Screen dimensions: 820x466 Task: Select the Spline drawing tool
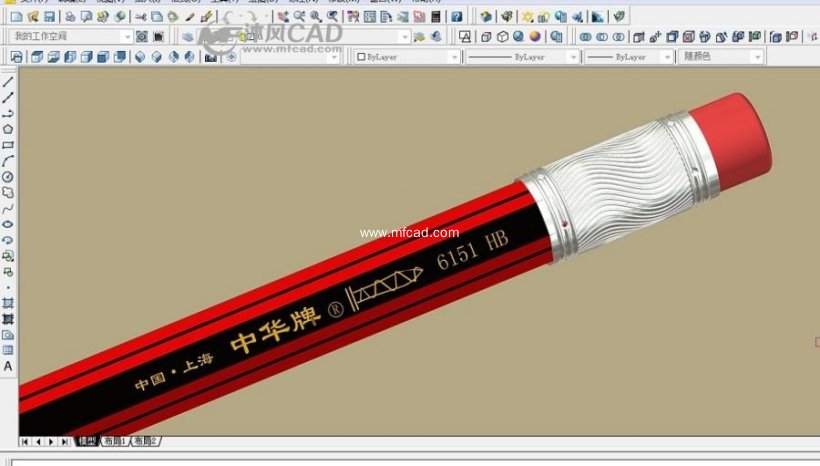8,209
